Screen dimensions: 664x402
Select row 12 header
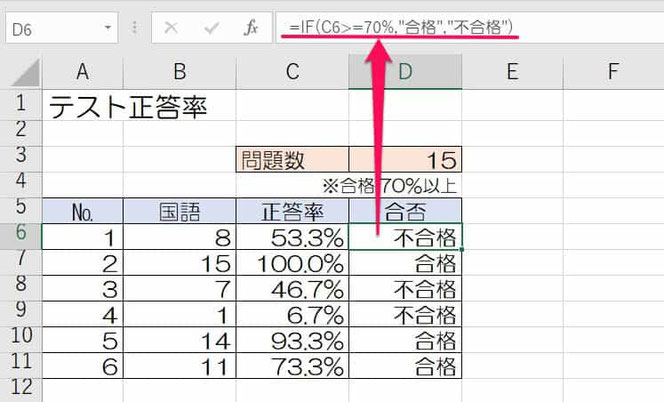click(21, 388)
